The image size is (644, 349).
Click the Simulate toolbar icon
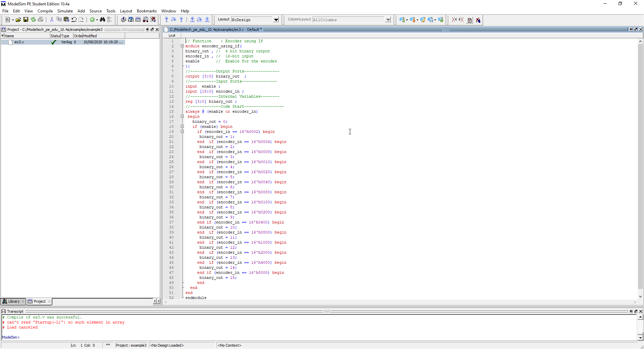[x=146, y=20]
